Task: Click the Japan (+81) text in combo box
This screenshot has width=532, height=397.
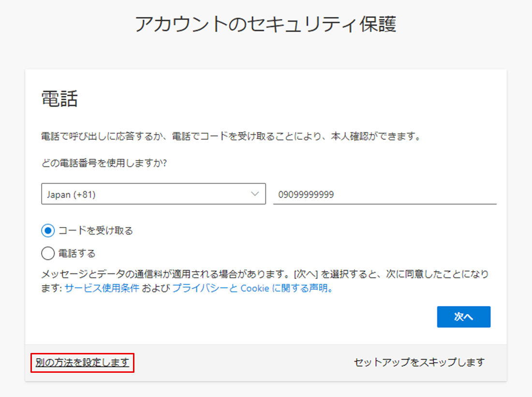Action: (71, 195)
